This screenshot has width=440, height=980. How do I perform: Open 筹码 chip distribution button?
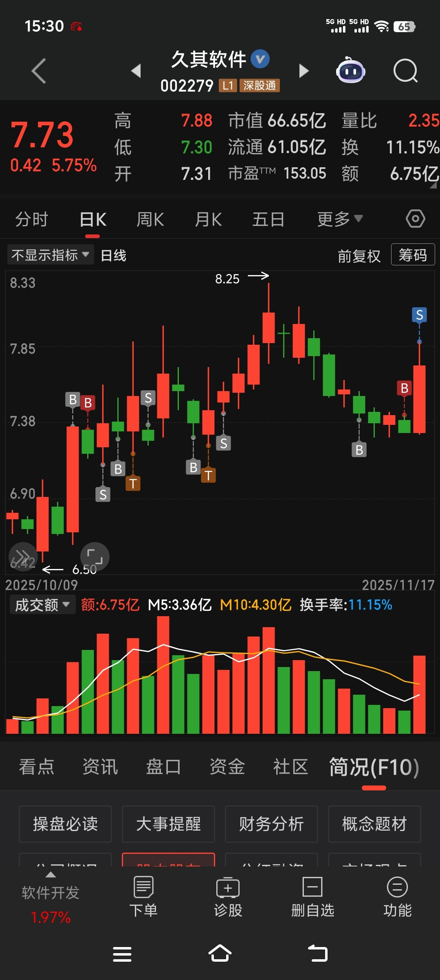pyautogui.click(x=413, y=255)
